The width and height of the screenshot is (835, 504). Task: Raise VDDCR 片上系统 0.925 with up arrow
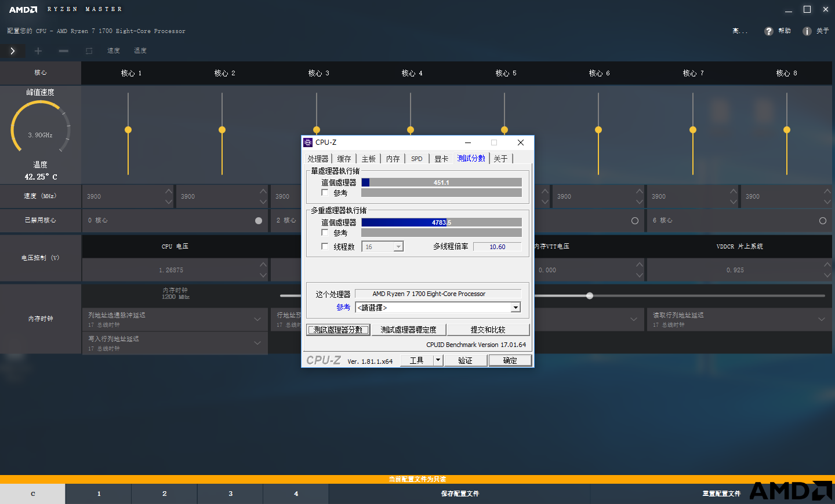pos(827,265)
